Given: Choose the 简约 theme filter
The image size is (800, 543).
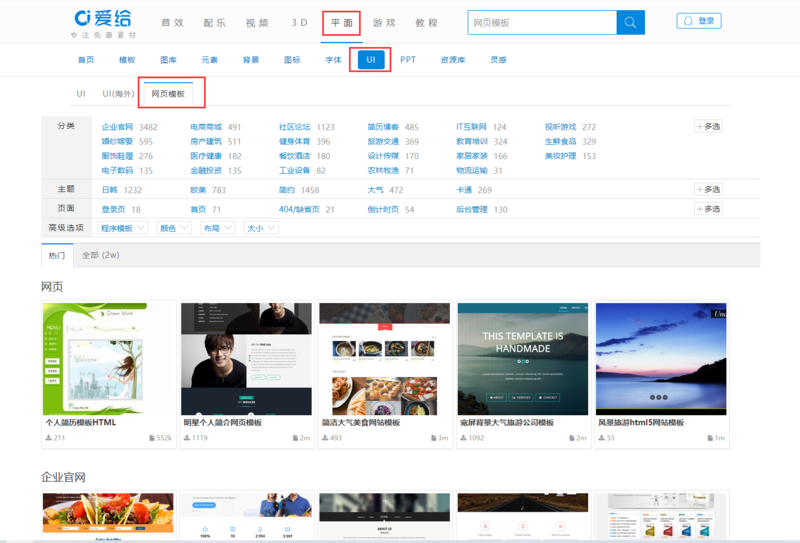Looking at the screenshot, I should 287,190.
